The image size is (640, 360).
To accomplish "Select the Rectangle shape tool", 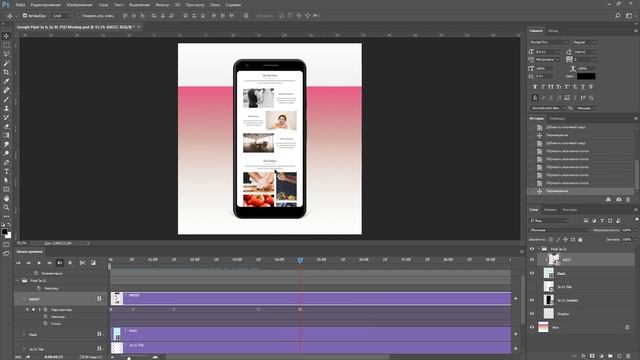I will click(6, 189).
